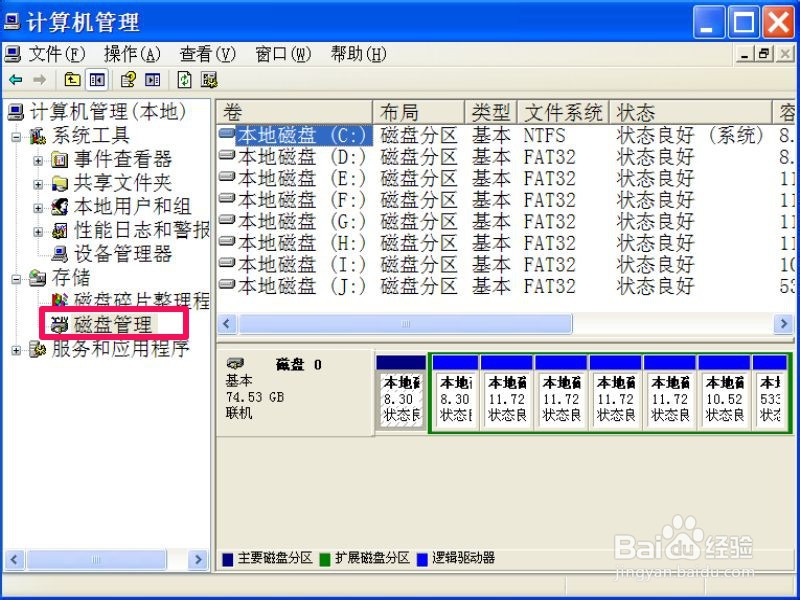Open the 查看 menu
The image size is (800, 600).
pyautogui.click(x=204, y=54)
